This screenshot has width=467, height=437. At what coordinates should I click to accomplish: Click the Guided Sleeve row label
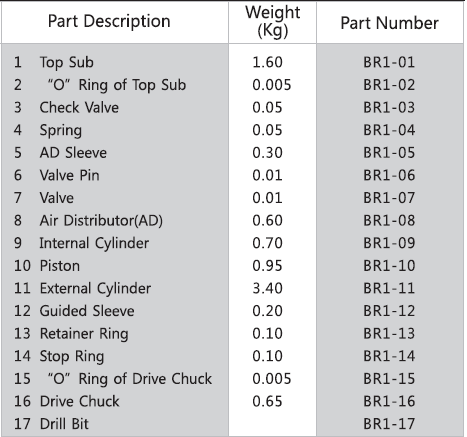coord(87,311)
